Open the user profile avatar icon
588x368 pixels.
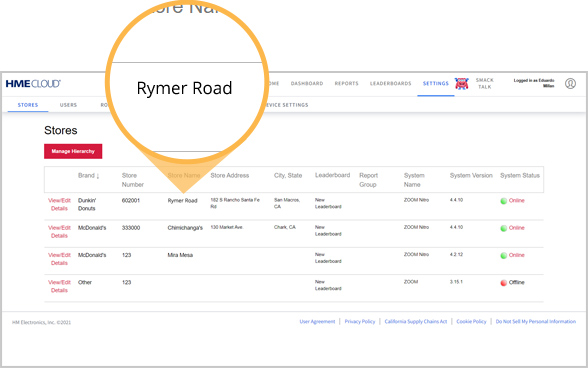click(570, 83)
